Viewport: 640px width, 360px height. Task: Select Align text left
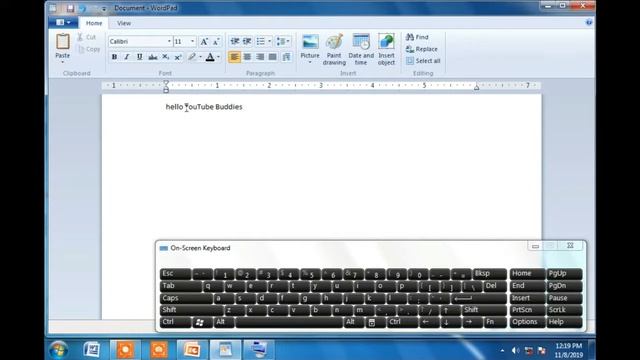(x=234, y=57)
